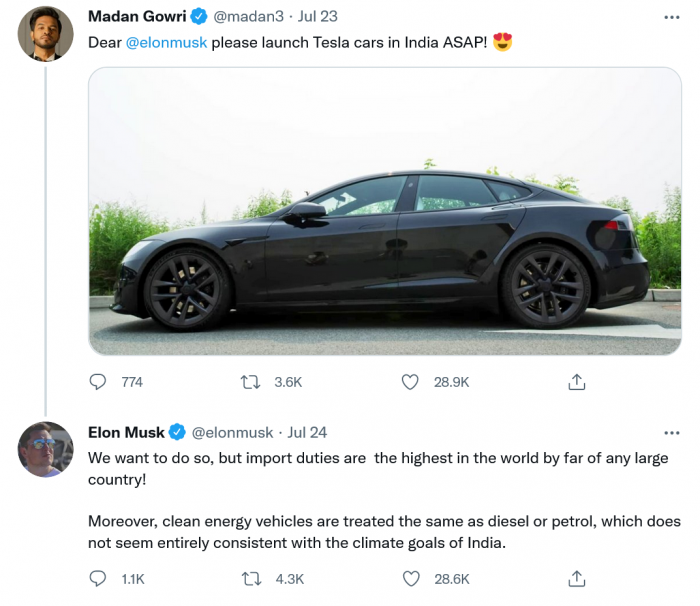
Task: Open Madan Gowri's profile name
Action: [139, 17]
